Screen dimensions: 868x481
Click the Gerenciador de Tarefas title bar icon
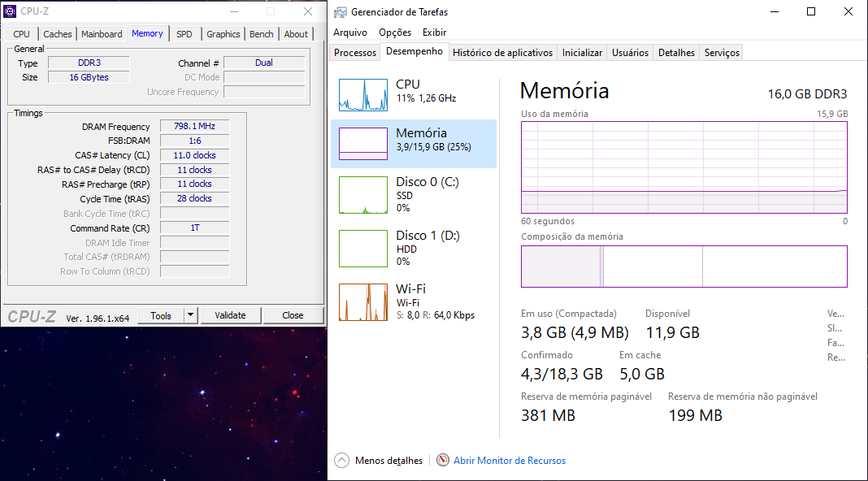point(341,12)
